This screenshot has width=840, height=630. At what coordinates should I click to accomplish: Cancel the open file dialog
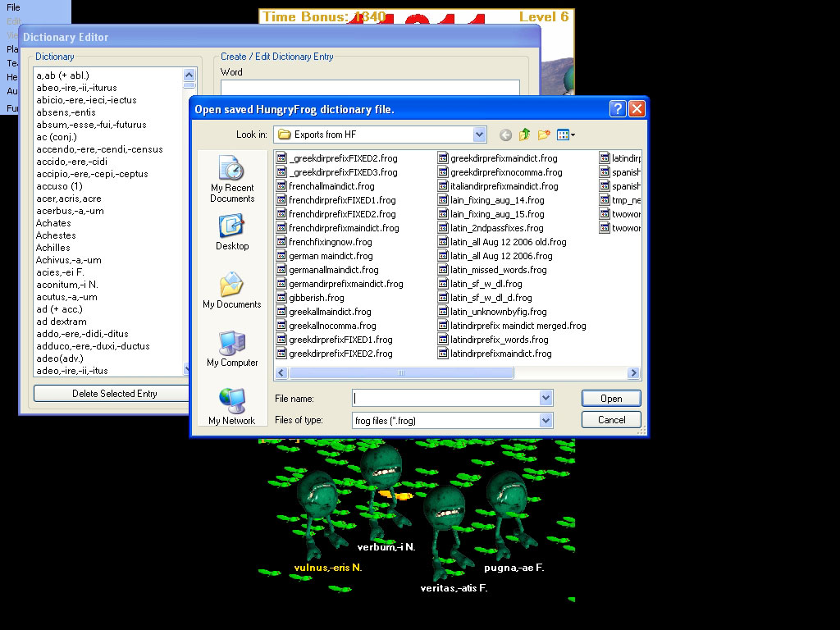pyautogui.click(x=611, y=420)
